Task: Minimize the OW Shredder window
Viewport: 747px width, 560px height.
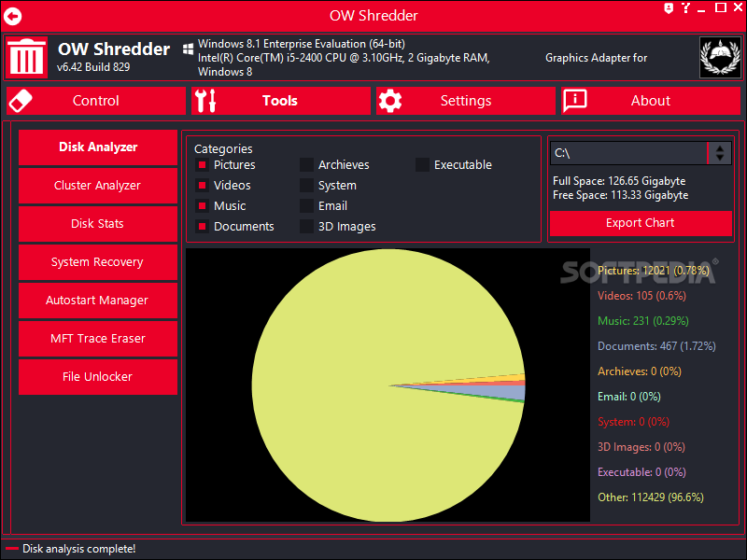Action: click(x=701, y=8)
